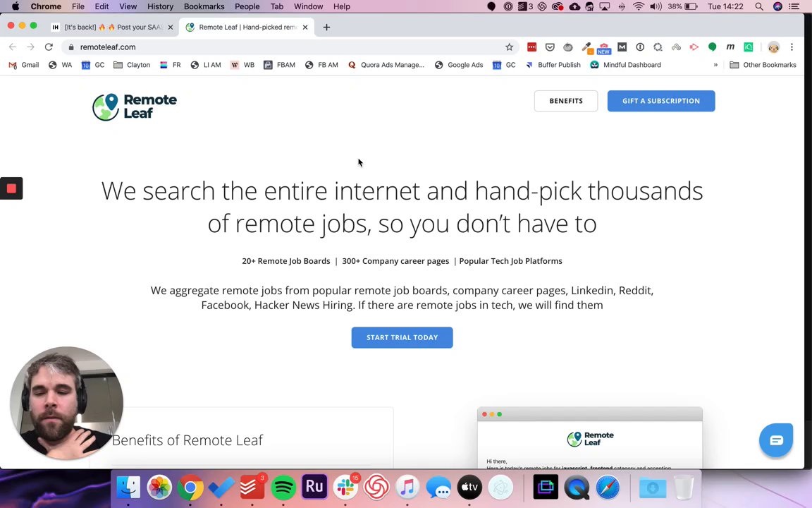Open Messages from the Dock
Screen dimensions: 812x508
tap(438, 488)
